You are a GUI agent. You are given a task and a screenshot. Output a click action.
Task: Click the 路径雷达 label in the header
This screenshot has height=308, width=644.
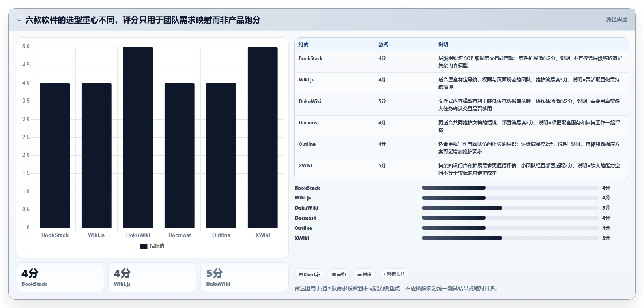click(616, 19)
